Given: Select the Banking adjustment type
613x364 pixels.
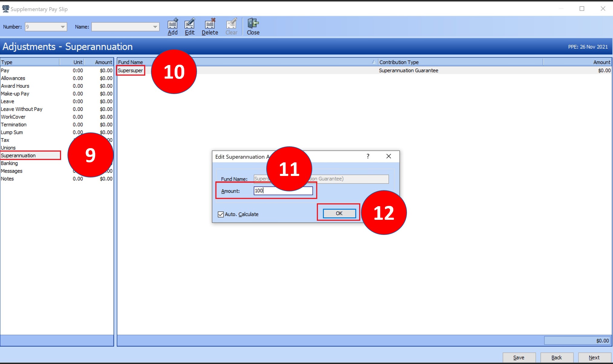Looking at the screenshot, I should [x=57, y=163].
